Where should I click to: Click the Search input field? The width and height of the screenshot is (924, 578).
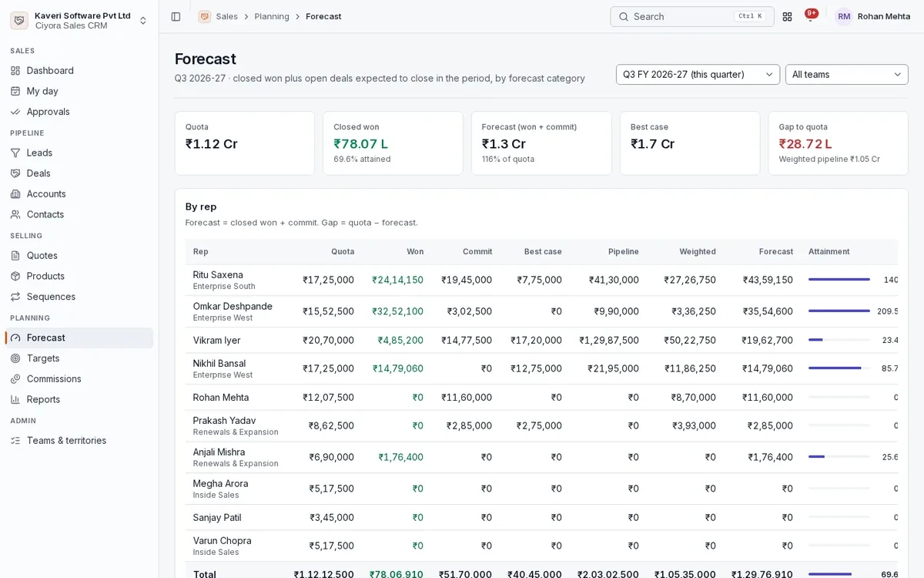click(x=691, y=16)
